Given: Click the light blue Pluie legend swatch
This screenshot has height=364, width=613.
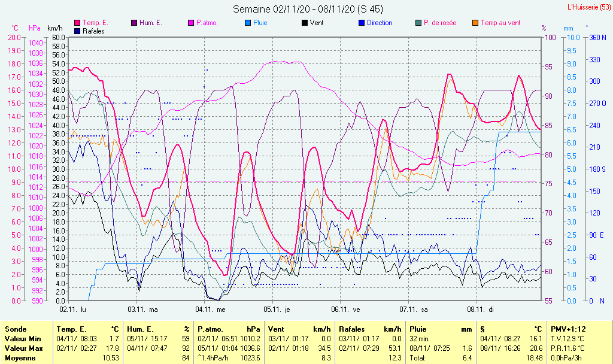Looking at the screenshot, I should pyautogui.click(x=248, y=23).
